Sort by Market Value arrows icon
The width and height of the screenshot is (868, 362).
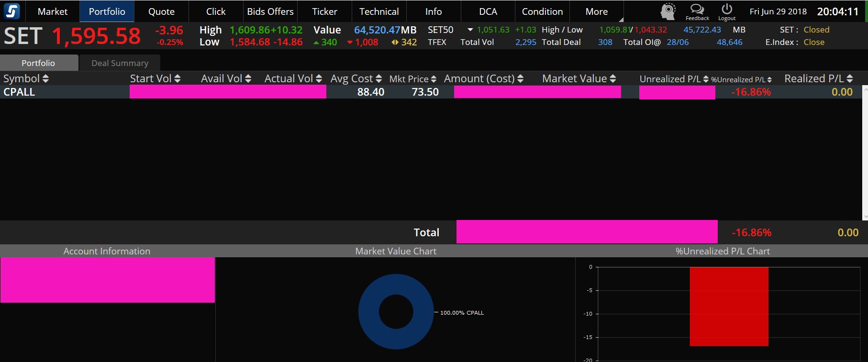coord(612,79)
